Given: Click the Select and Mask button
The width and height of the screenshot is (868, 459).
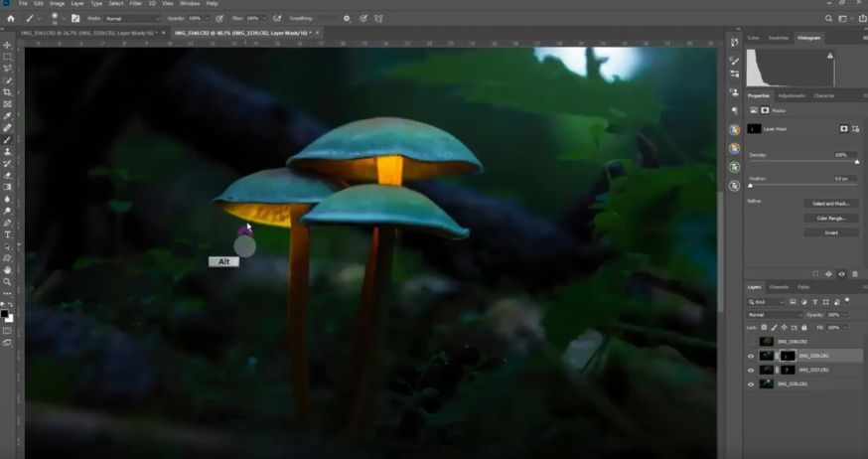Looking at the screenshot, I should (x=831, y=204).
